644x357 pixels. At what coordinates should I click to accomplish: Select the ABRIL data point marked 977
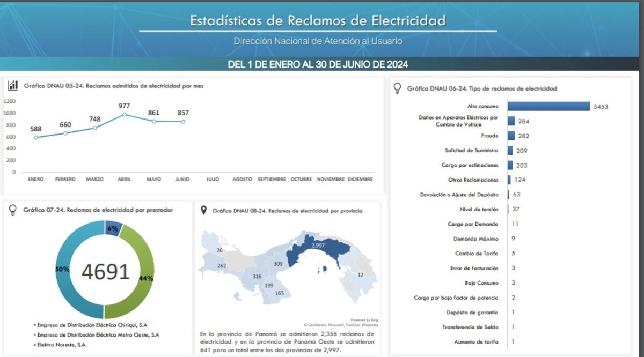[x=124, y=114]
